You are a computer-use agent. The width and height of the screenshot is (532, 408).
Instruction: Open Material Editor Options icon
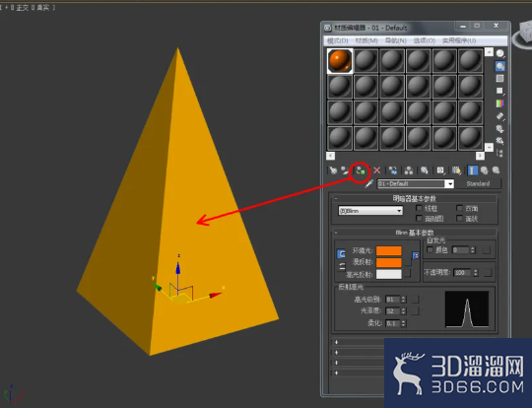coord(500,128)
